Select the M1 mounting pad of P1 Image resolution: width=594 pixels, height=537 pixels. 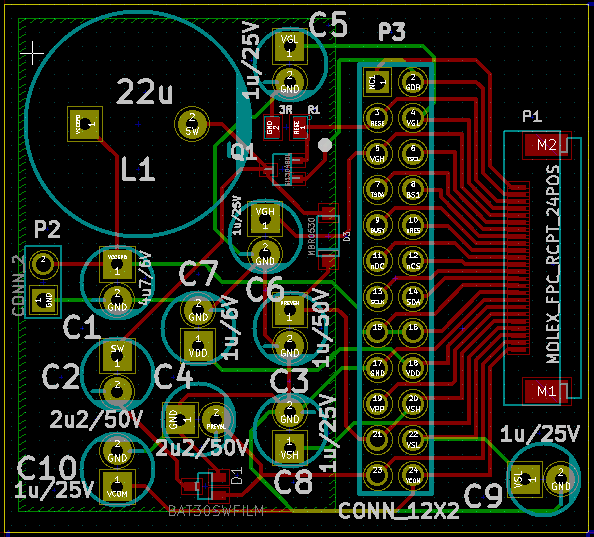pos(547,390)
